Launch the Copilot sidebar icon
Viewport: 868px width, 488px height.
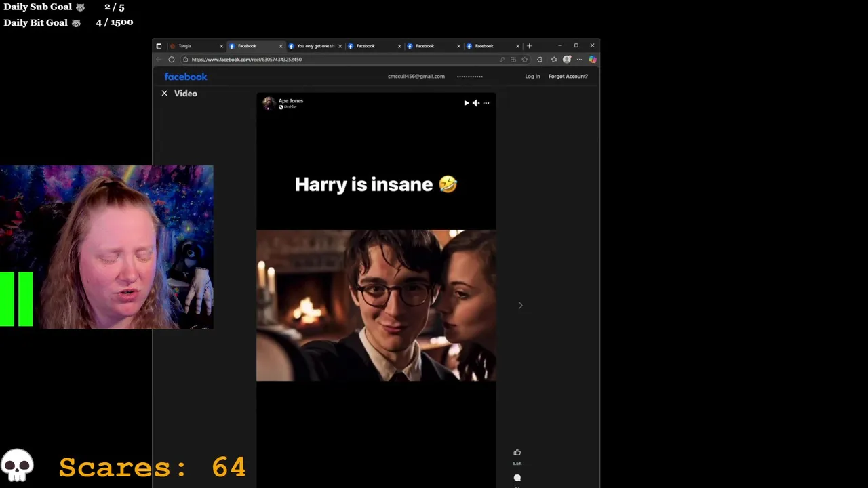(x=592, y=60)
